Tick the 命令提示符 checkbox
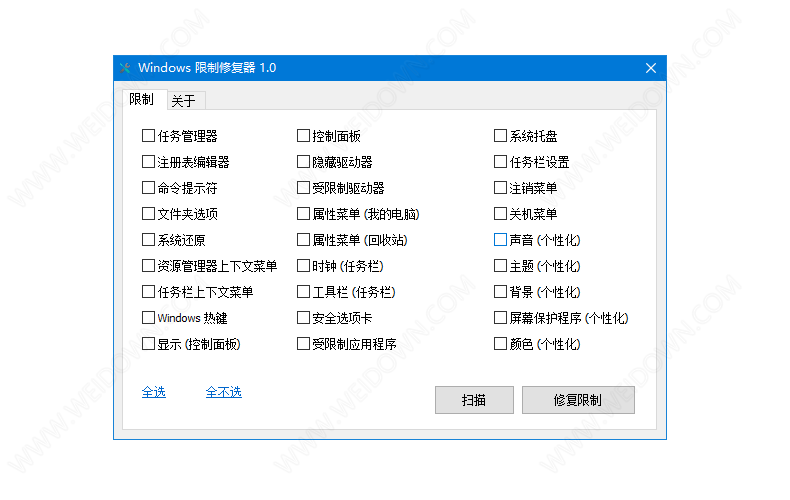This screenshot has width=790, height=500. [148, 188]
